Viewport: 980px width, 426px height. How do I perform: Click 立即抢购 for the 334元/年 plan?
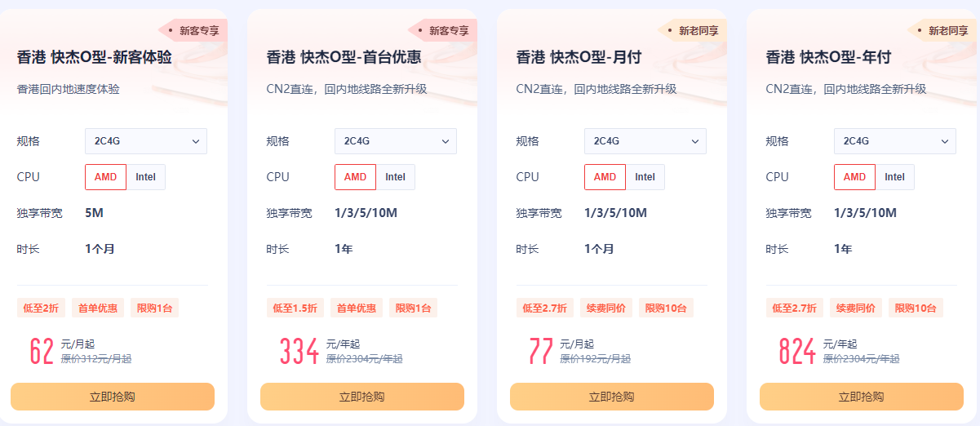(362, 397)
